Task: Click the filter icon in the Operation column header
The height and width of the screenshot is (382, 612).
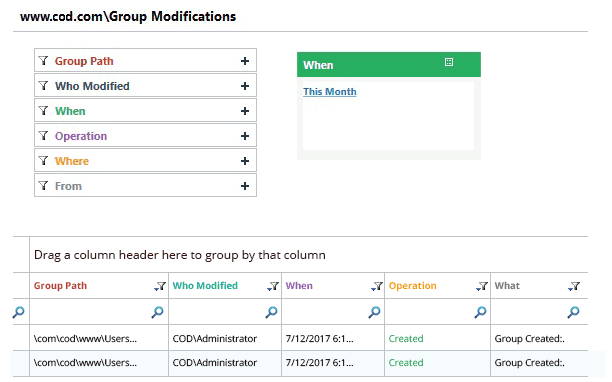Action: [x=482, y=286]
